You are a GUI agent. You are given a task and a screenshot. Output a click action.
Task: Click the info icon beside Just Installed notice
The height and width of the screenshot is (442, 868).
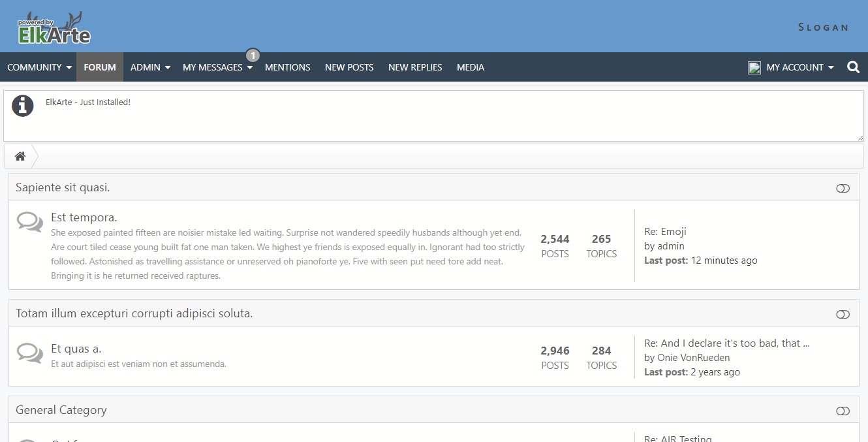tap(23, 106)
